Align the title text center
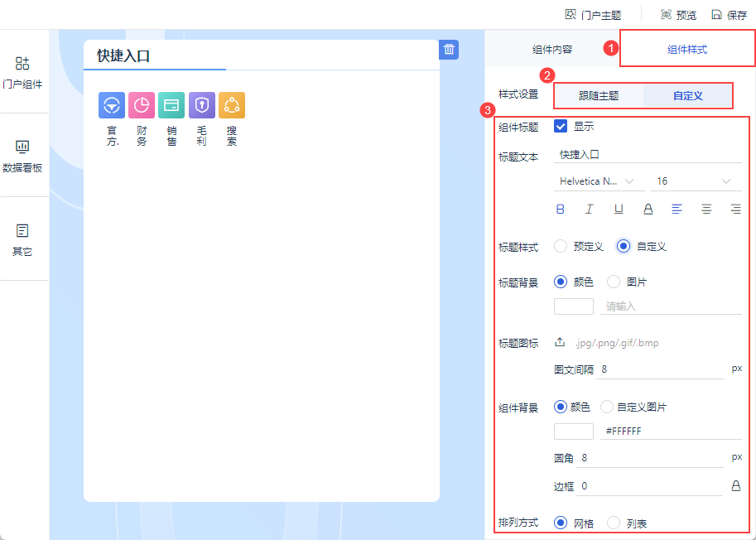756x540 pixels. (x=706, y=209)
